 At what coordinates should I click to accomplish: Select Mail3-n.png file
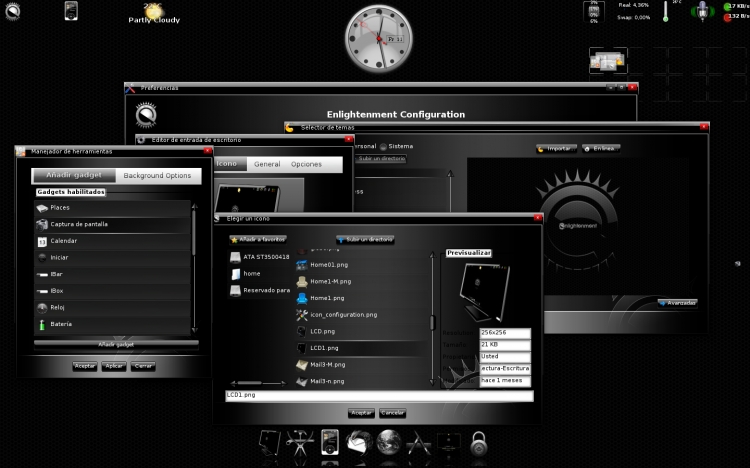(x=361, y=381)
